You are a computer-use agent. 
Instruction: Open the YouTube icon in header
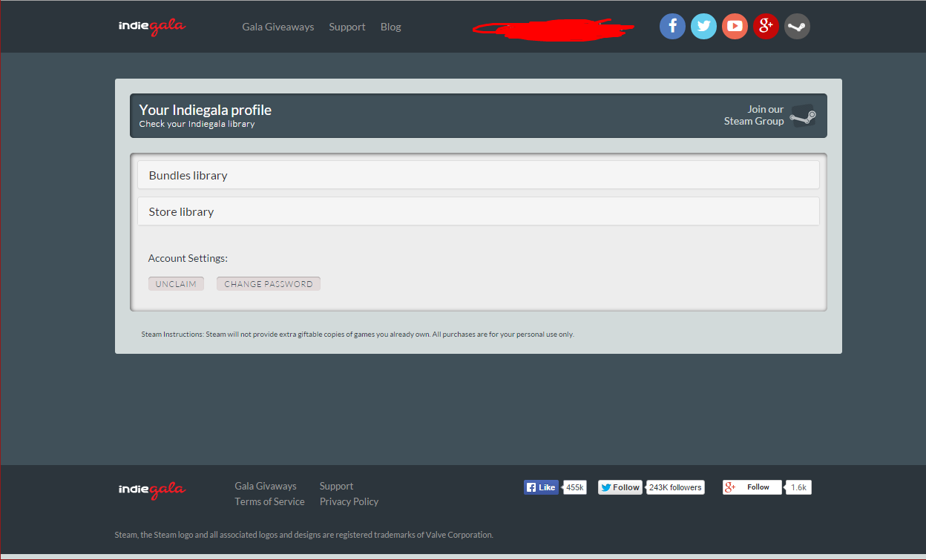735,27
